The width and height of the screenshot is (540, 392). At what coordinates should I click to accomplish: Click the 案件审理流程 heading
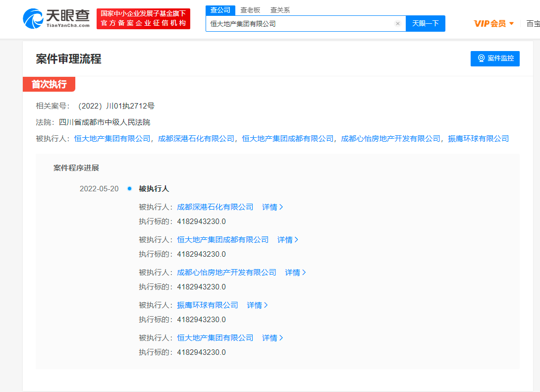(x=68, y=59)
